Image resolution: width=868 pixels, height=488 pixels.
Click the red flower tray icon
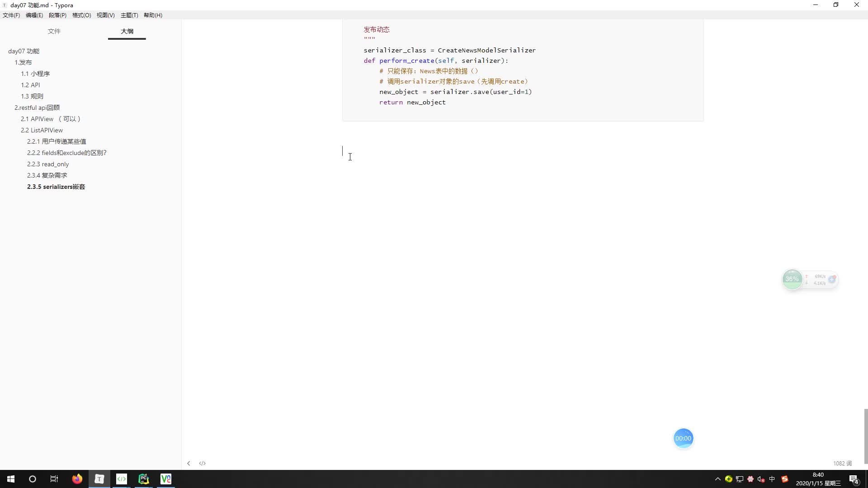tap(750, 479)
